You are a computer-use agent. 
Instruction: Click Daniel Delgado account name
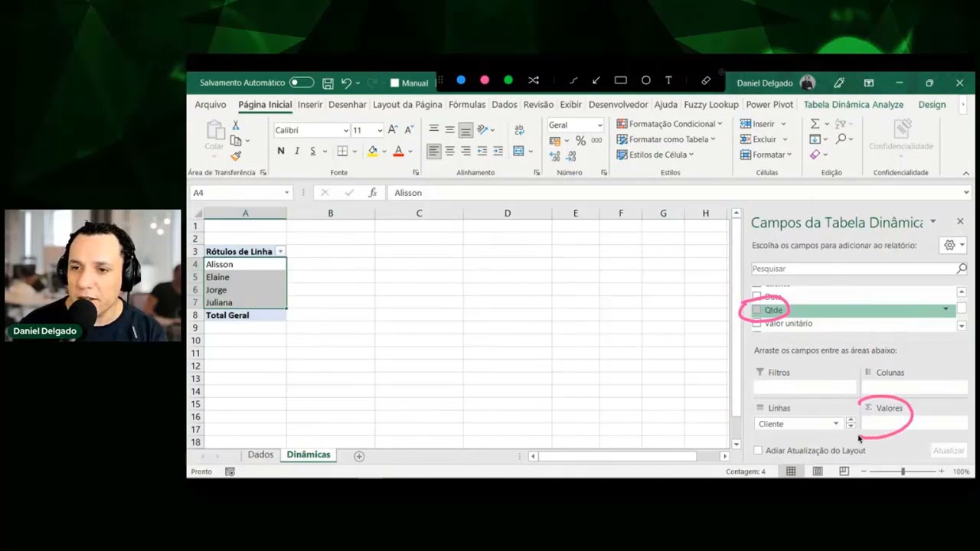click(765, 83)
